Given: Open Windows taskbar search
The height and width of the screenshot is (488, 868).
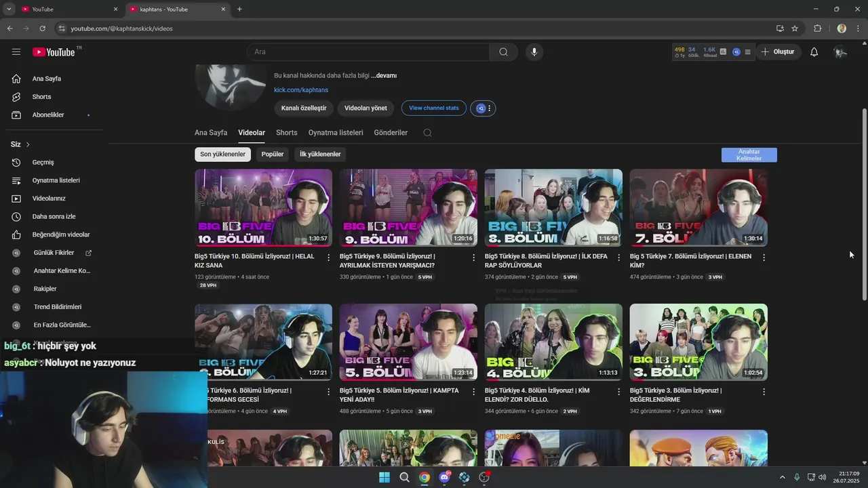Looking at the screenshot, I should point(404,477).
